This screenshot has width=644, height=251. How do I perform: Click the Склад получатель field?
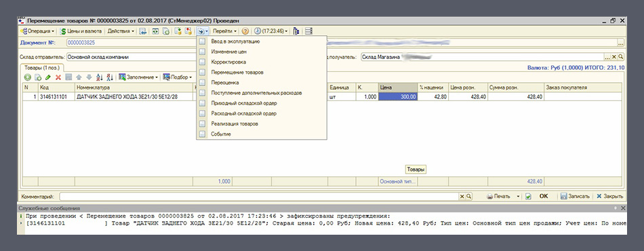(482, 57)
